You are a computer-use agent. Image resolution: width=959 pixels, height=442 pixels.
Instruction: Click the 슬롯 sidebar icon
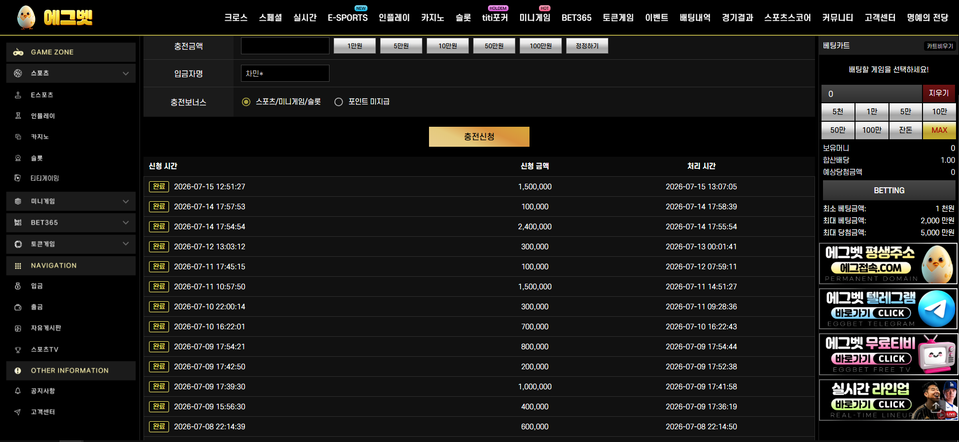pyautogui.click(x=17, y=158)
